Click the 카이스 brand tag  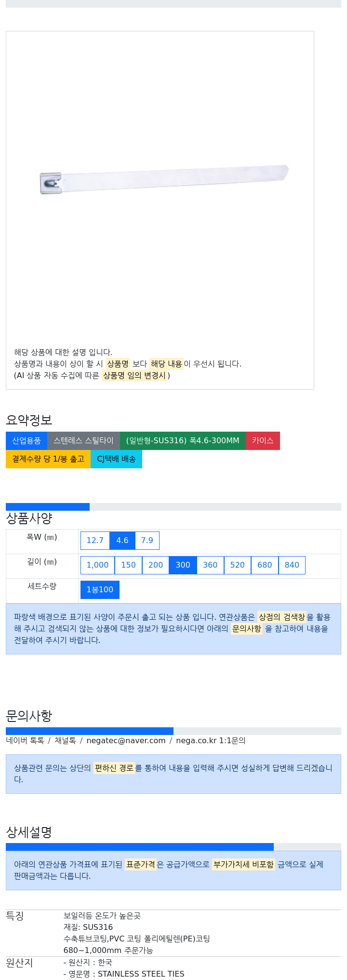point(263,440)
